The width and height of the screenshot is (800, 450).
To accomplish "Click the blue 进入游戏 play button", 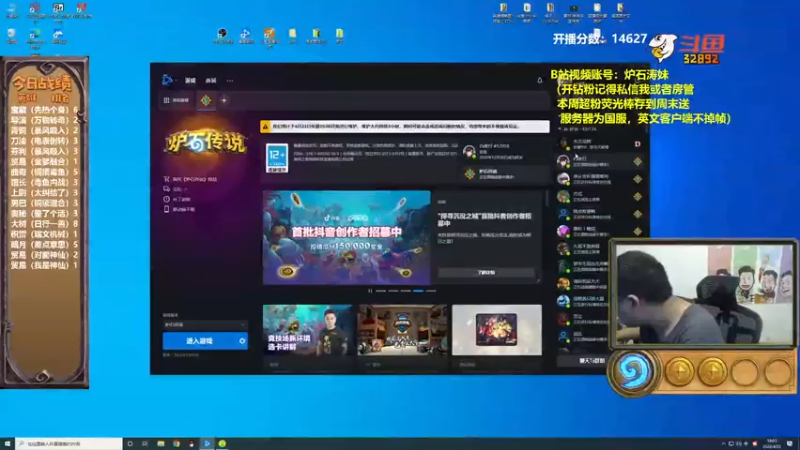I will pos(199,341).
